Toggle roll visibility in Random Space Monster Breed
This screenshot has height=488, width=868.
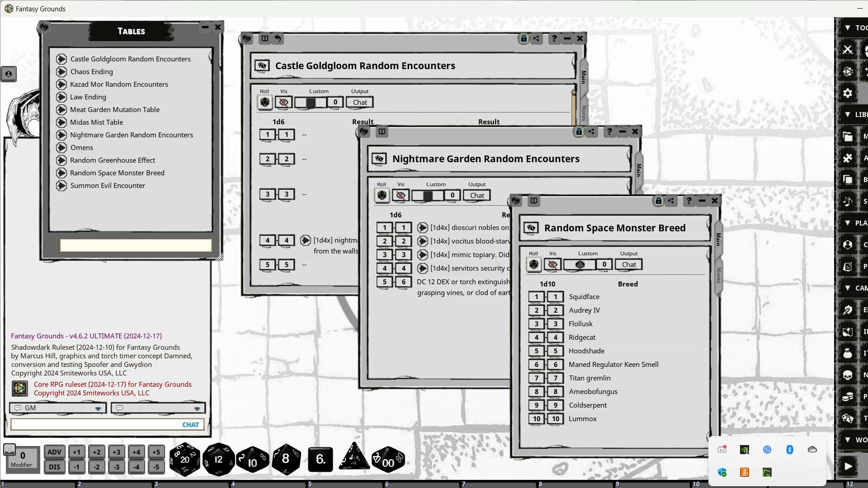click(552, 264)
